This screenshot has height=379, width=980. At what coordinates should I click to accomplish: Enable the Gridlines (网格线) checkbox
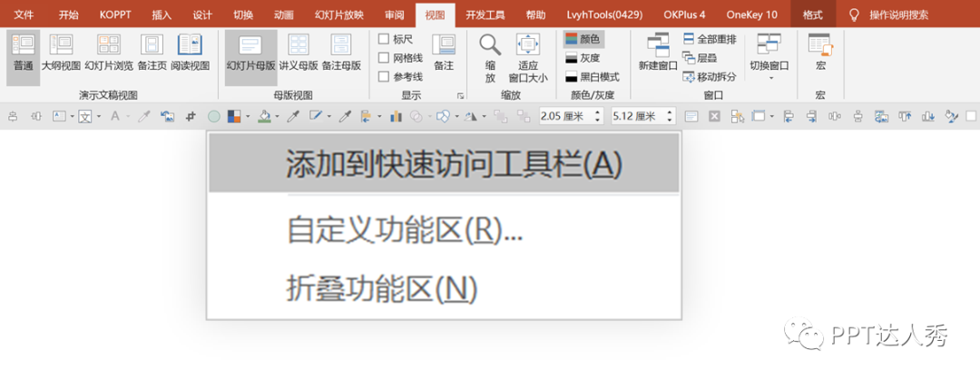pos(384,57)
